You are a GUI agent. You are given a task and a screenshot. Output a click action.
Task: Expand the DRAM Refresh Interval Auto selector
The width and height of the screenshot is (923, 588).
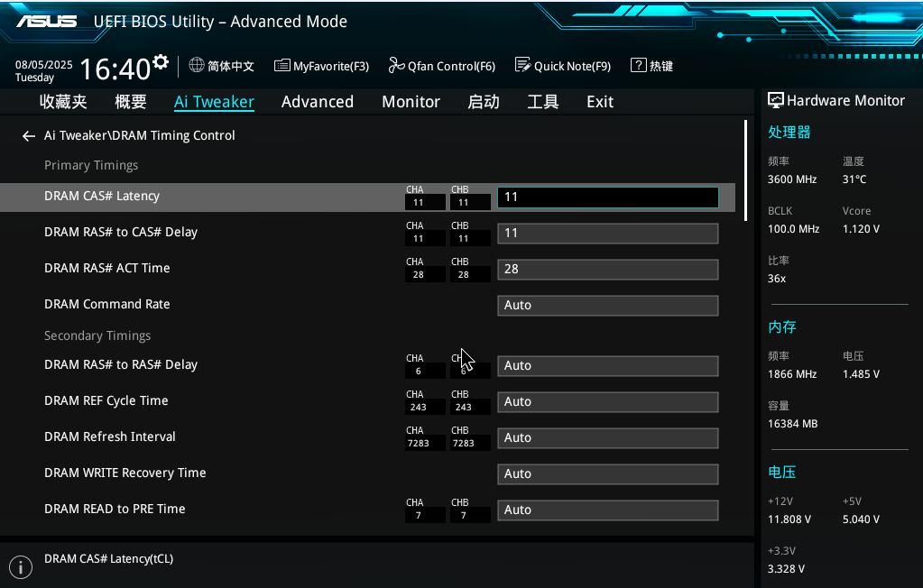607,438
